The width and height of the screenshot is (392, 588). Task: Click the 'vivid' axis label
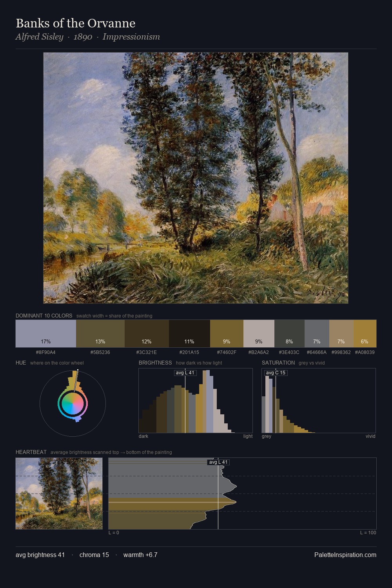(370, 436)
